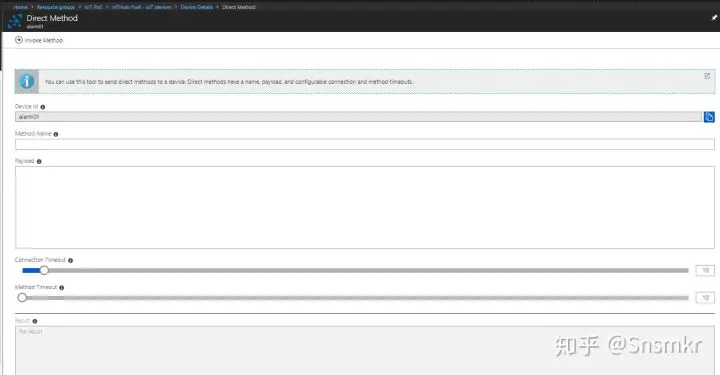Open info banner external link icon
720x375 pixels.
(x=707, y=76)
